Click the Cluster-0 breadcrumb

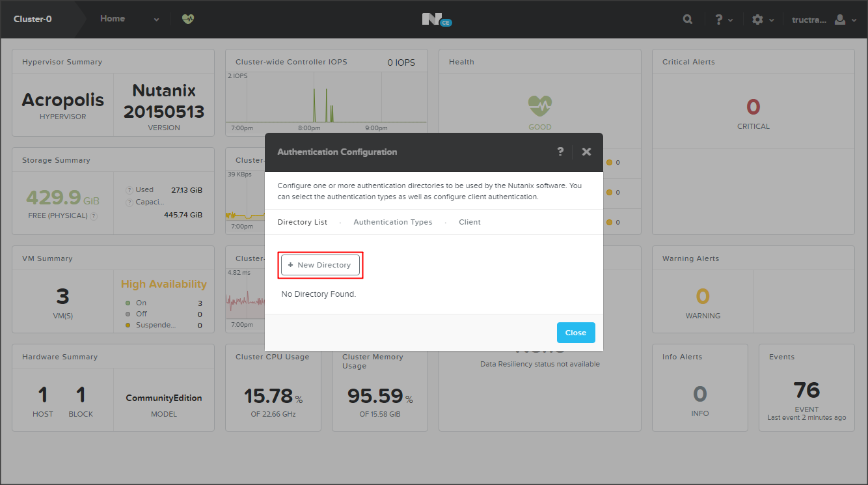click(33, 20)
